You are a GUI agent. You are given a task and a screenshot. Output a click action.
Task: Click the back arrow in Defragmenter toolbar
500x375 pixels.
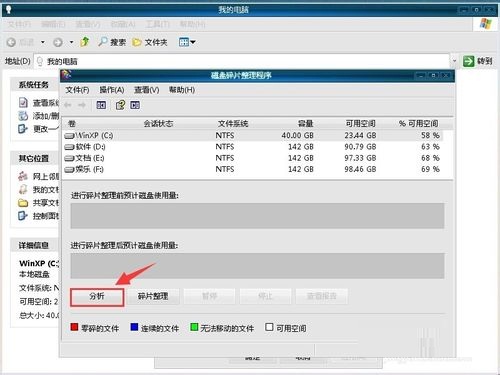pos(68,105)
